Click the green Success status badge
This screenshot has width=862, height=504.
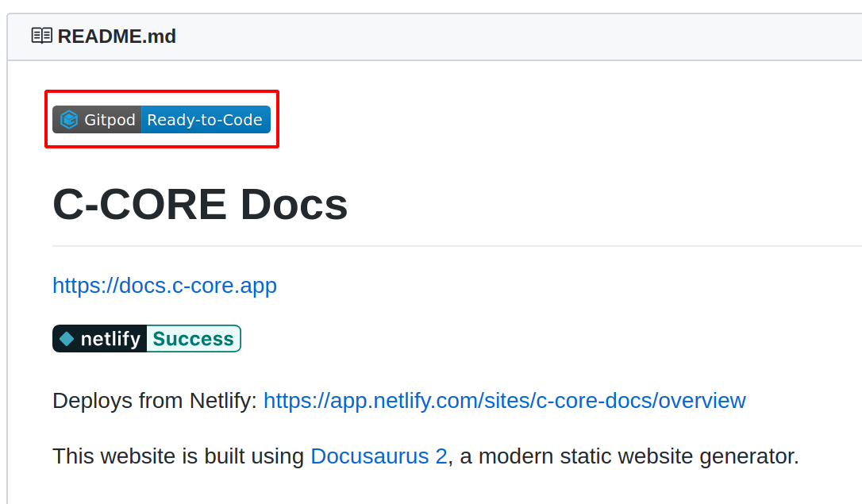pyautogui.click(x=193, y=339)
